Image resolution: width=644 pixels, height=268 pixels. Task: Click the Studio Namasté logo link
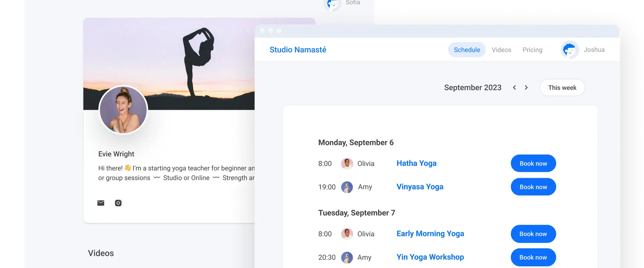coord(298,50)
